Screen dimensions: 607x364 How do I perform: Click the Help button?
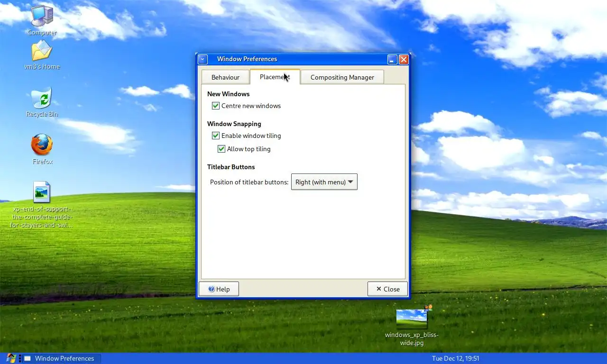pos(219,289)
